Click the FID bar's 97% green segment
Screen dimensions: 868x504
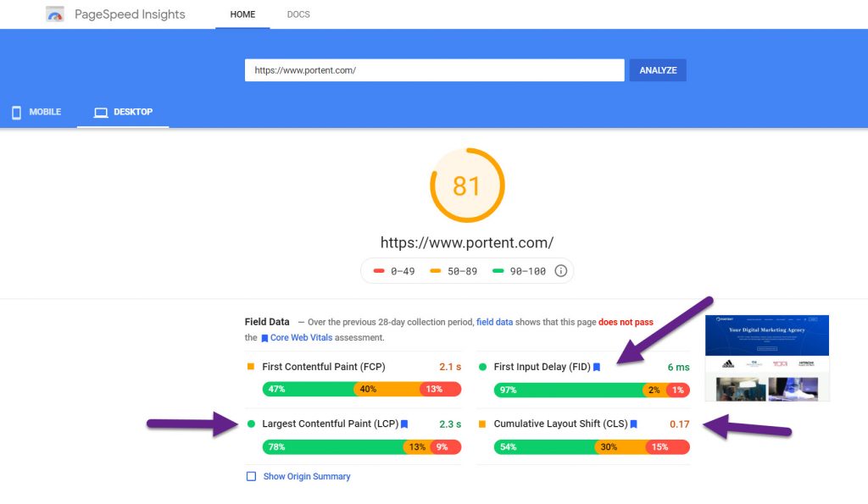pyautogui.click(x=569, y=390)
